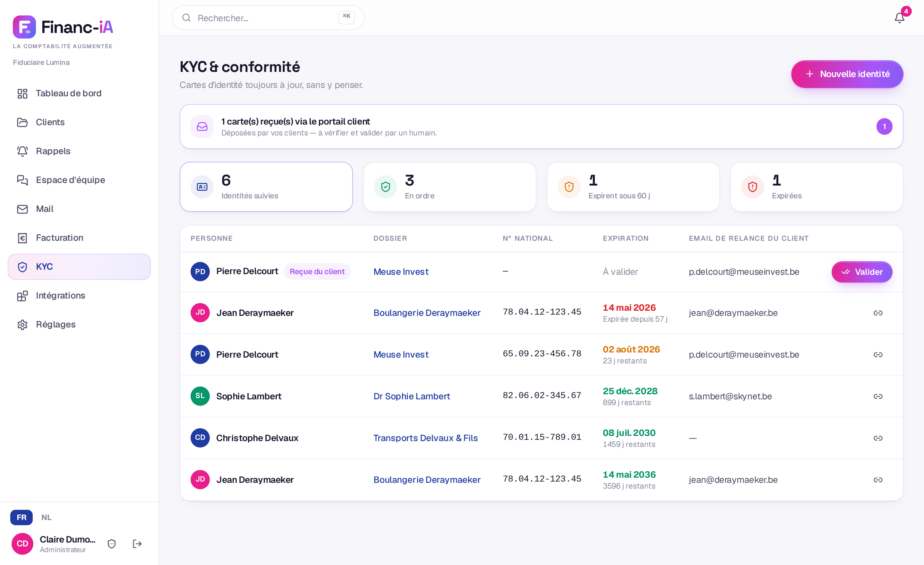Click the KYC shield icon in sidebar
This screenshot has height=565, width=924.
(x=22, y=267)
